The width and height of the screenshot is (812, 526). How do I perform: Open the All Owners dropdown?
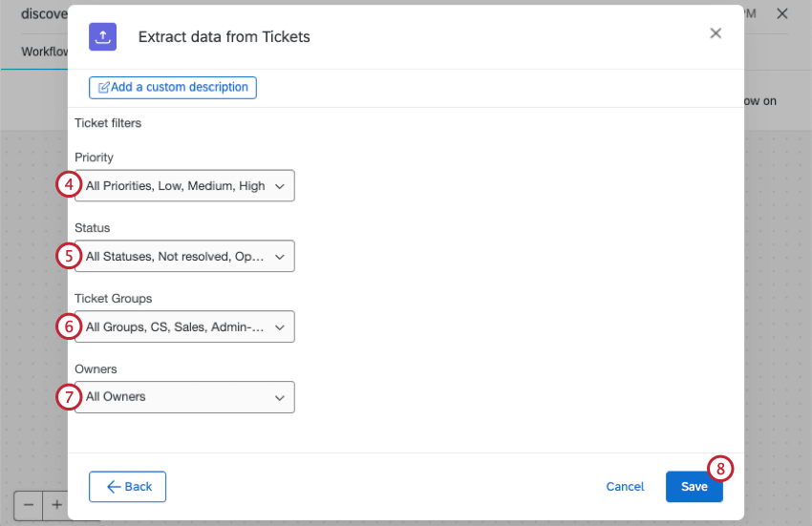click(184, 397)
